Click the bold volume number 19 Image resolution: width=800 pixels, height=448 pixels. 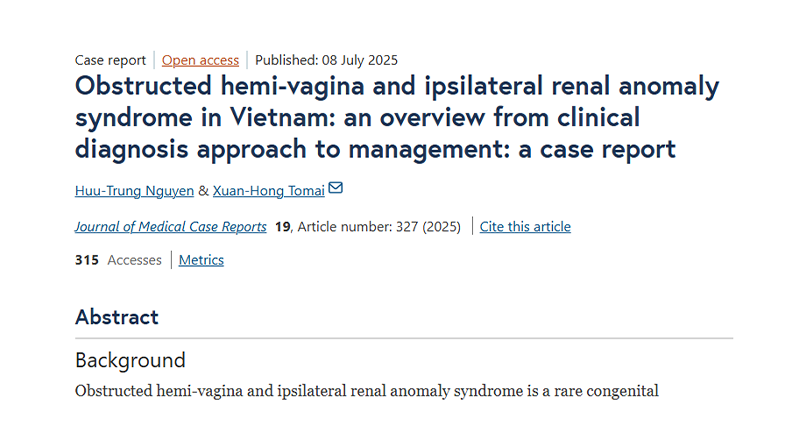(x=283, y=227)
